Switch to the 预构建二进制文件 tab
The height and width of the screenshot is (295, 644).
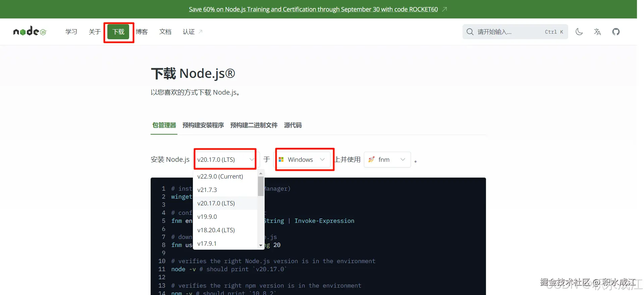pyautogui.click(x=254, y=125)
